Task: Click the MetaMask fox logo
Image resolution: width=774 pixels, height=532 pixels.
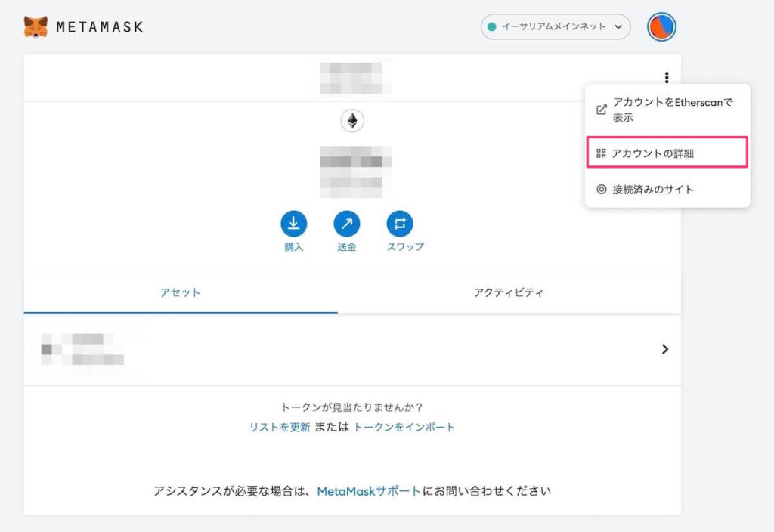Action: click(36, 27)
